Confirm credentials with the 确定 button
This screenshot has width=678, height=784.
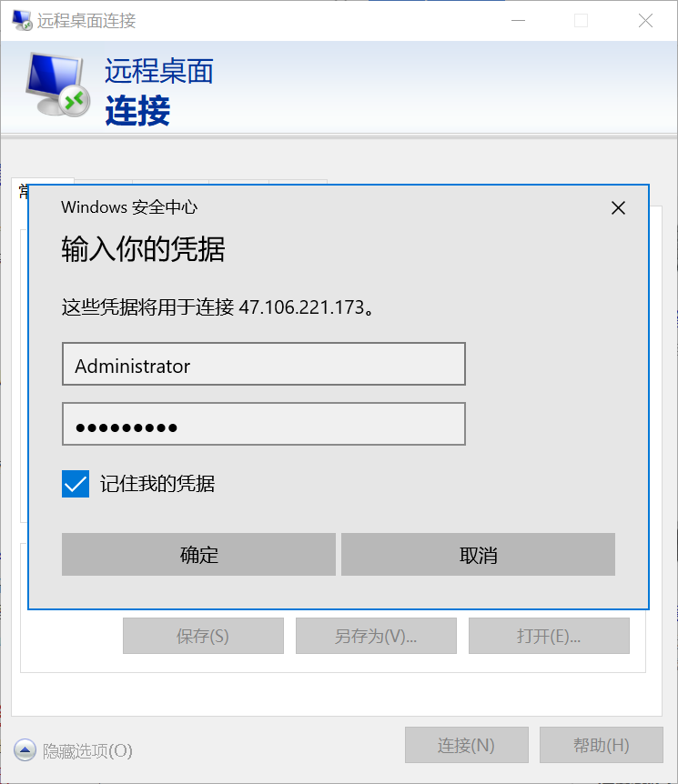click(x=198, y=555)
